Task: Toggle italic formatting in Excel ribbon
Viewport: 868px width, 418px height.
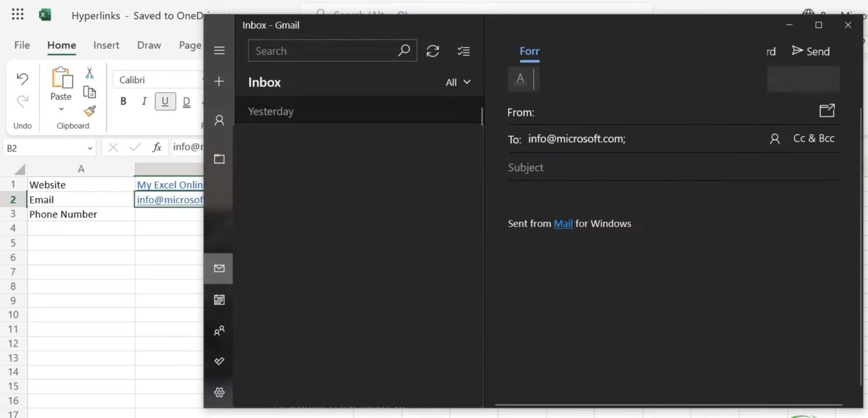Action: pyautogui.click(x=144, y=102)
